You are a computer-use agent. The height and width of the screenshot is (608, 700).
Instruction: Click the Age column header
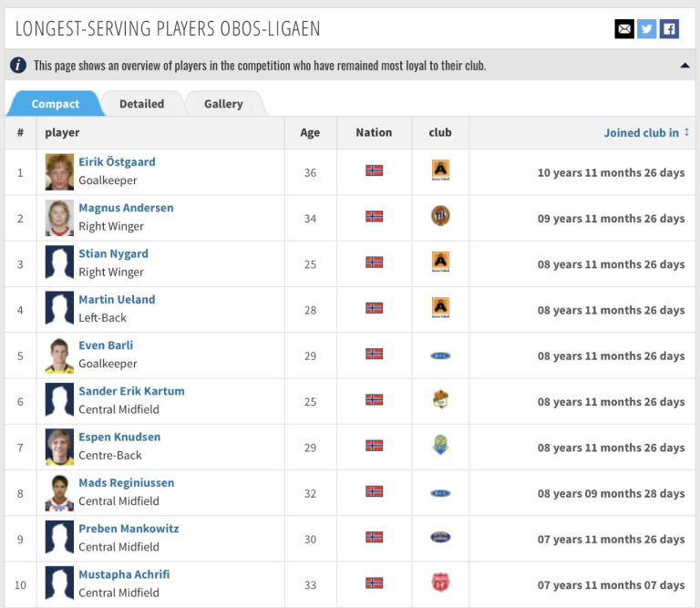coord(310,132)
